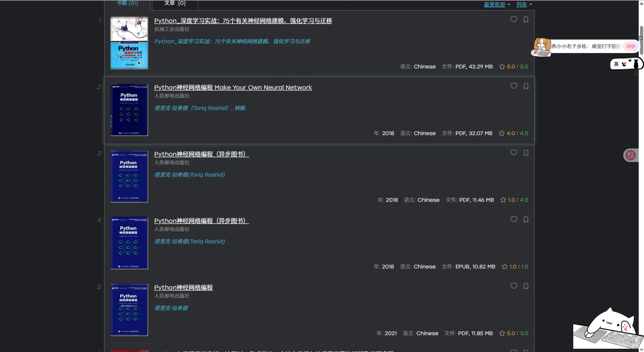Bookmark the Make Your Own Neural Network entry

coord(526,86)
